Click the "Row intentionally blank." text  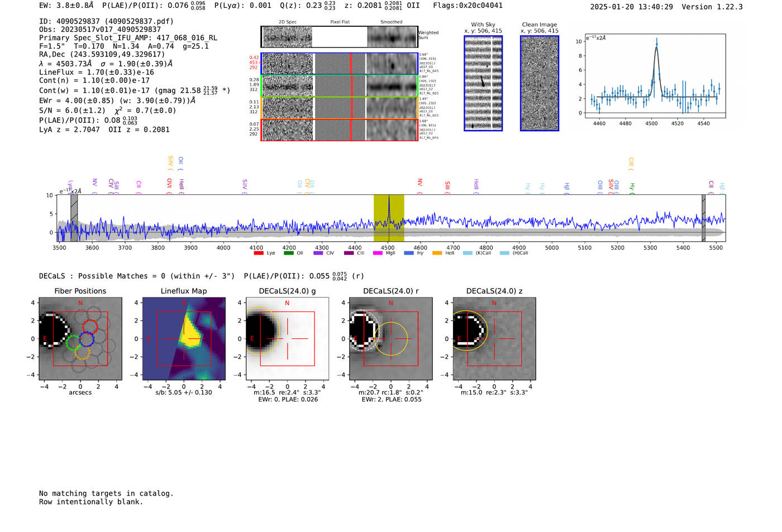tap(91, 502)
